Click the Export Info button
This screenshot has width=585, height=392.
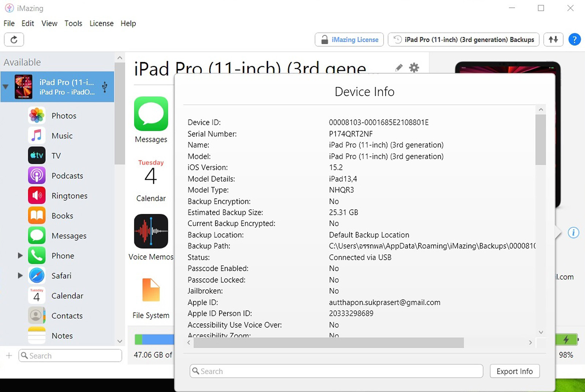pyautogui.click(x=514, y=371)
